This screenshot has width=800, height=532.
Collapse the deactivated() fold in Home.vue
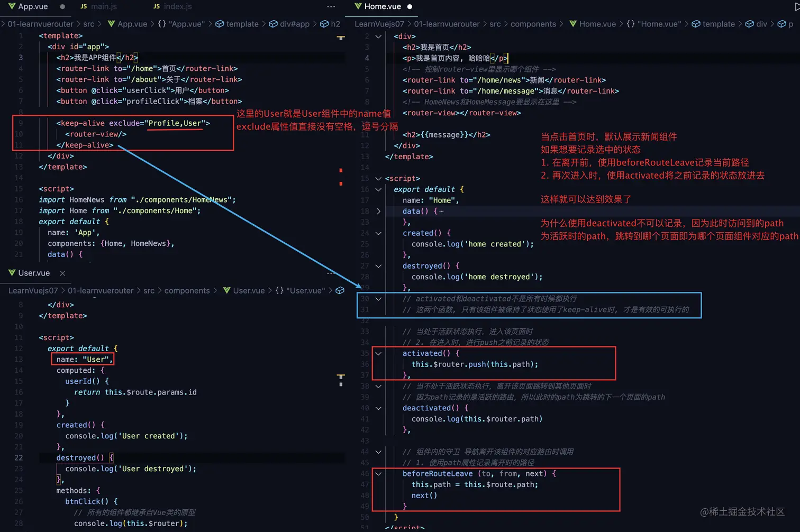coord(378,408)
